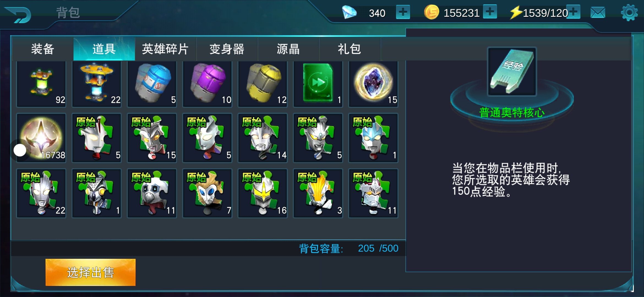644x297 pixels.
Task: Open the 源晶 tab
Action: click(288, 49)
